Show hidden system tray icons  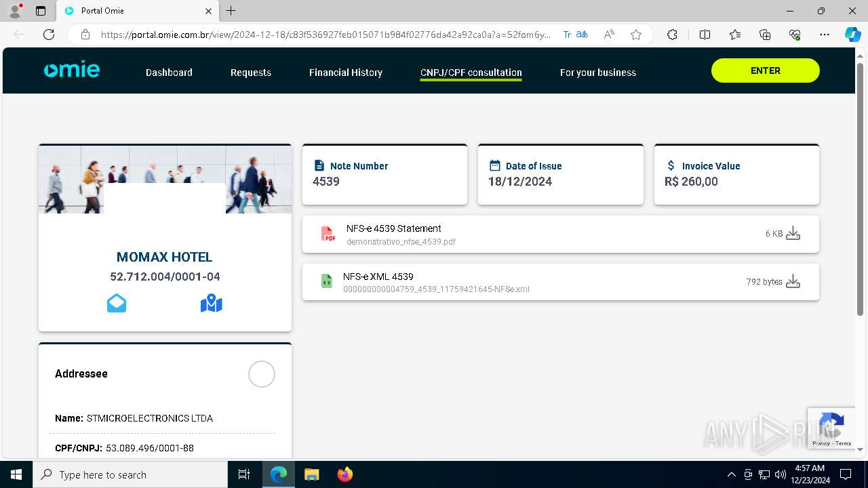(x=731, y=474)
